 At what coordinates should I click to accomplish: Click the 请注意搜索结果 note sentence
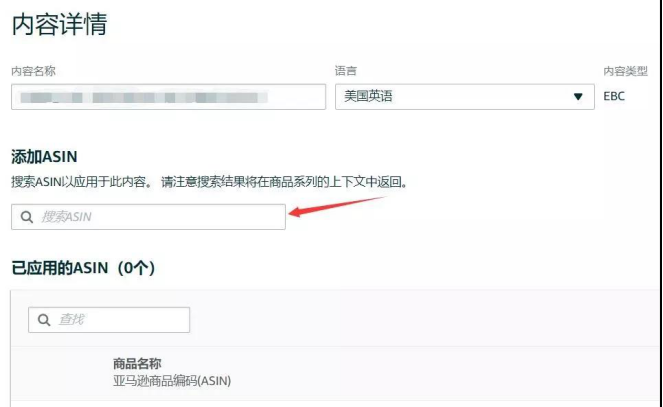[285, 182]
